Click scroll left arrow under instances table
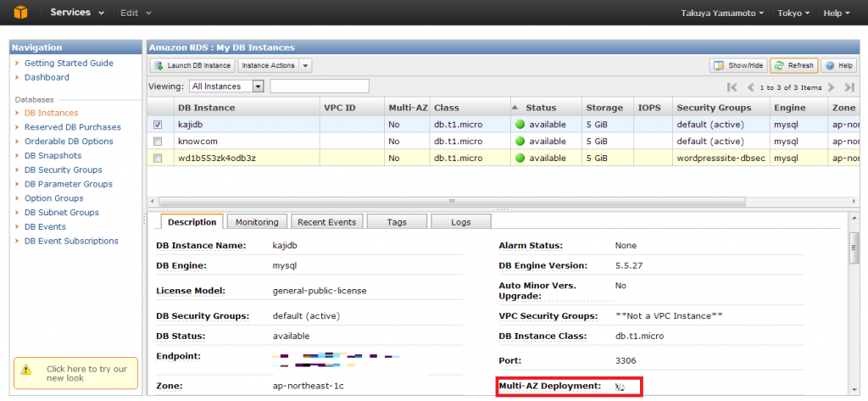The height and width of the screenshot is (401, 868). point(153,201)
